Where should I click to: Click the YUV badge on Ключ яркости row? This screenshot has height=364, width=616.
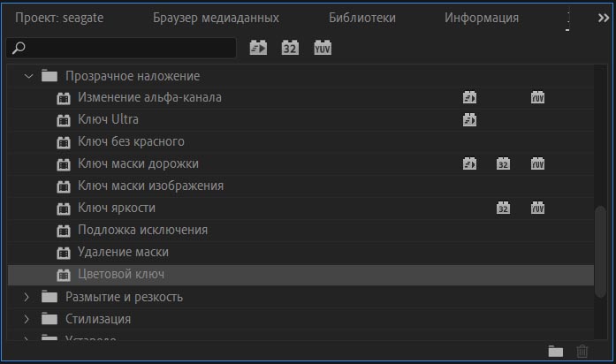point(537,209)
